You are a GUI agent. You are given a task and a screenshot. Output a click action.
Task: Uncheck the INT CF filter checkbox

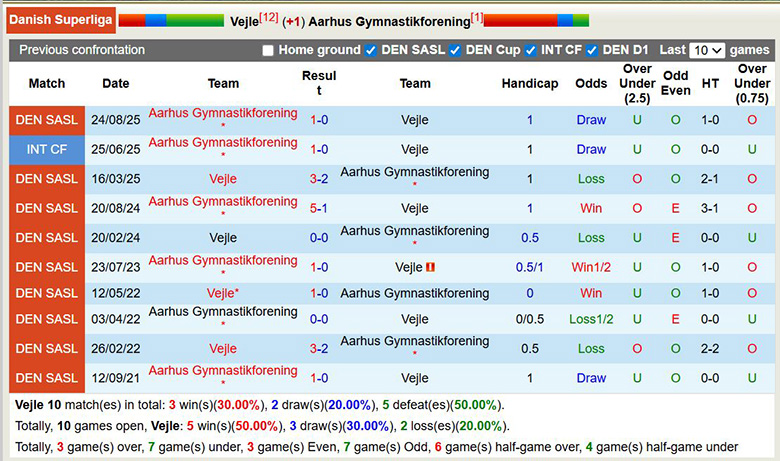[532, 50]
